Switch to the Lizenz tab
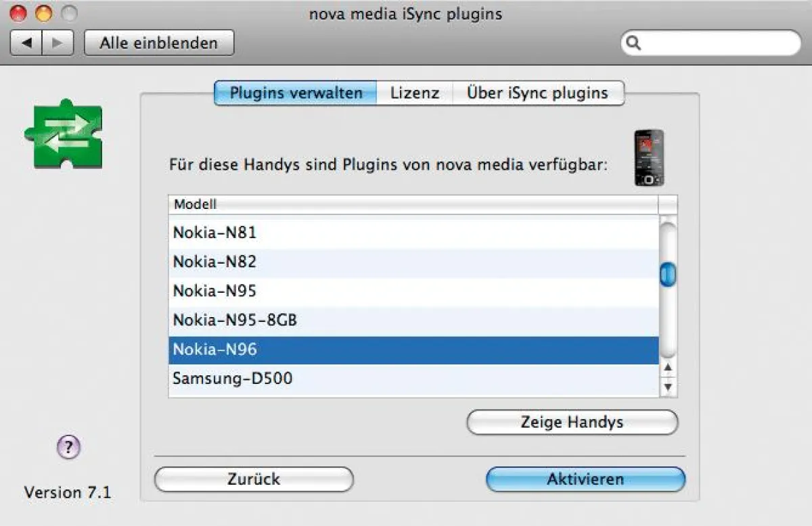The width and height of the screenshot is (812, 526). coord(414,93)
